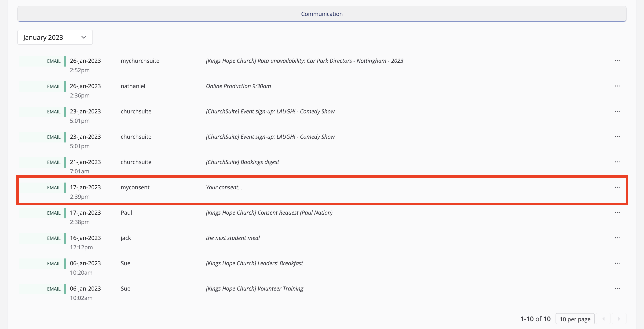Click the 1-10 of 10 pagination count
644x329 pixels.
(x=535, y=319)
